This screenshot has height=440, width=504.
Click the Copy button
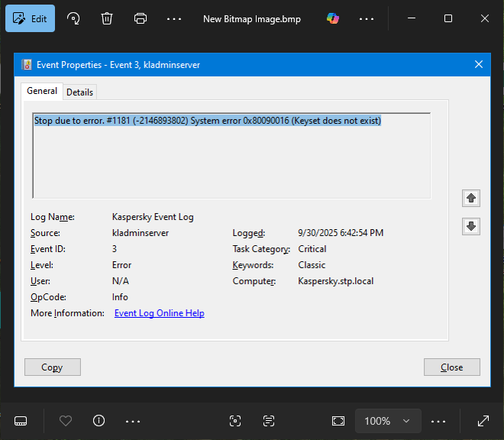coord(53,367)
